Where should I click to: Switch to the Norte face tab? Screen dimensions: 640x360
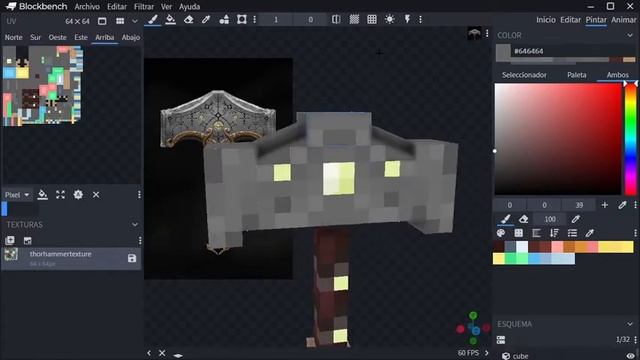[x=13, y=37]
